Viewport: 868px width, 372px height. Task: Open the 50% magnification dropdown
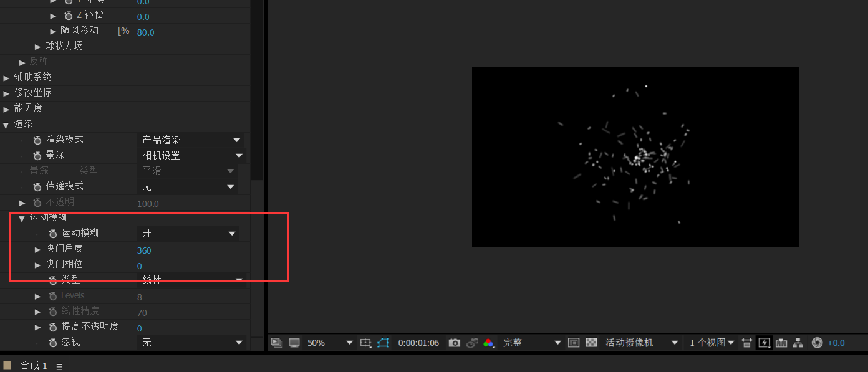pyautogui.click(x=330, y=343)
